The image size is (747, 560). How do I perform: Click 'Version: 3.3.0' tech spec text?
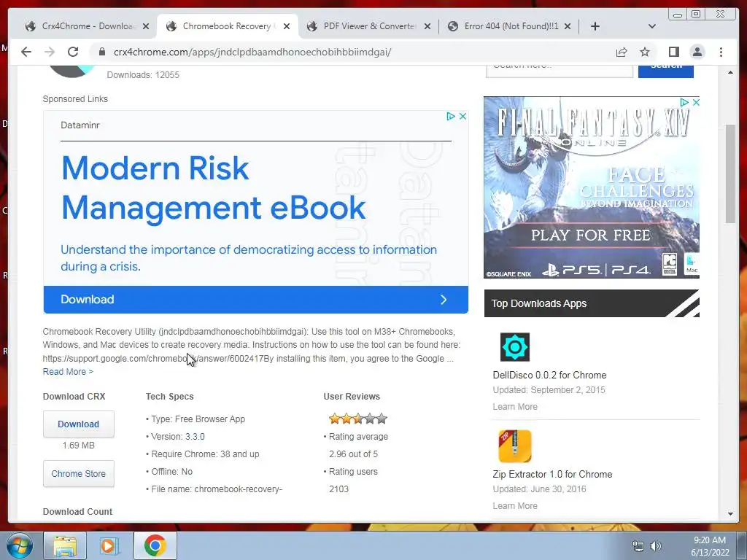pos(178,437)
